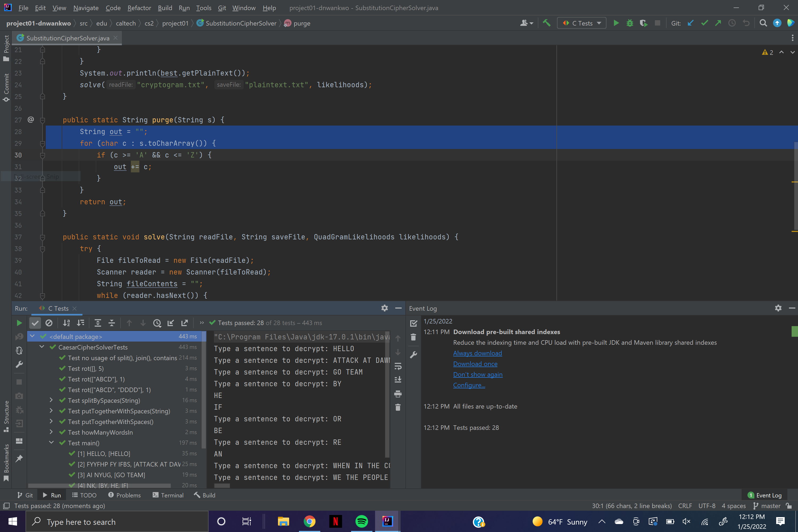
Task: Open Spotify from Windows taskbar
Action: coord(361,521)
